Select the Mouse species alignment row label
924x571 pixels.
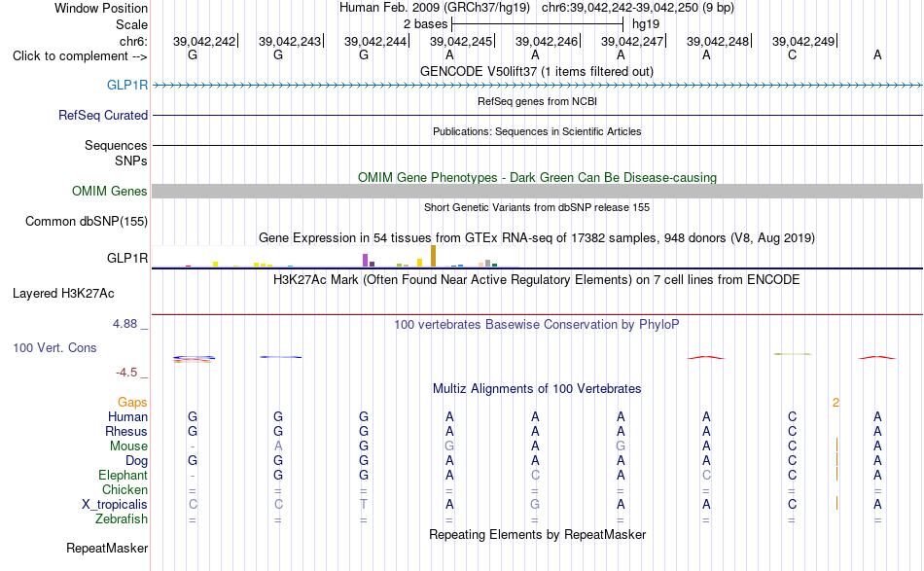[128, 446]
